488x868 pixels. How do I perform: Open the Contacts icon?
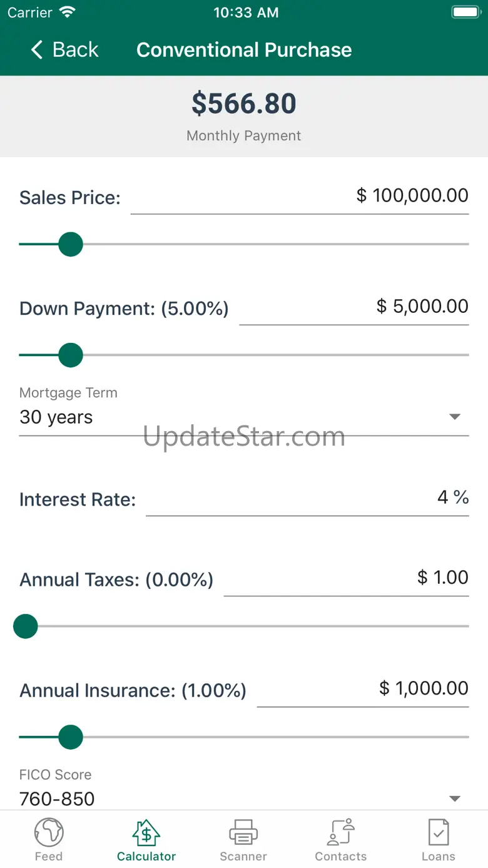[x=341, y=832]
